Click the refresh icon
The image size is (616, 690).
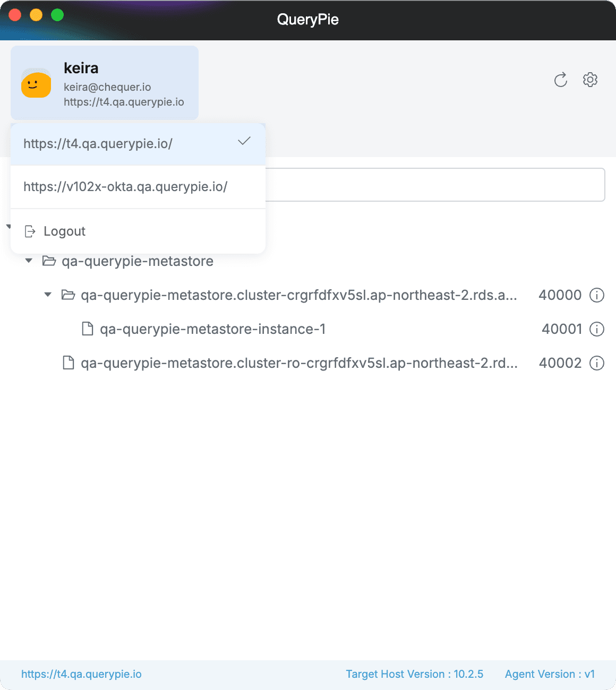pos(561,80)
